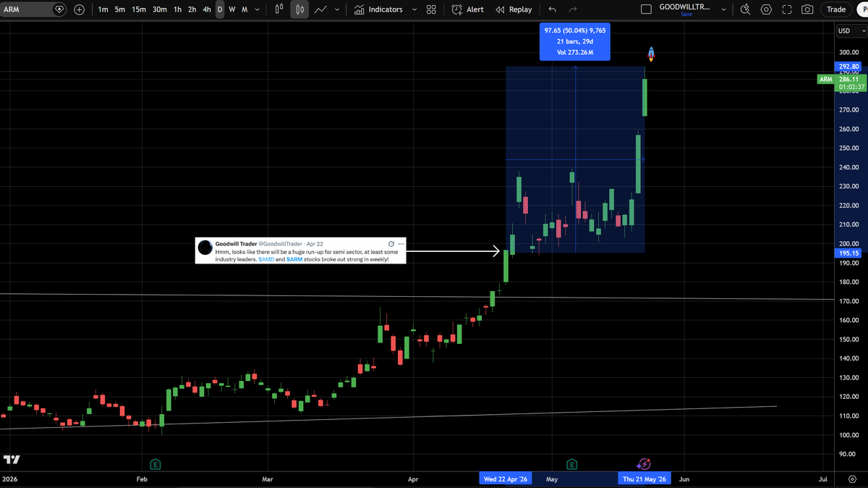Click the $ARM cashtag in the tweet
868x488 pixels.
[x=294, y=258]
